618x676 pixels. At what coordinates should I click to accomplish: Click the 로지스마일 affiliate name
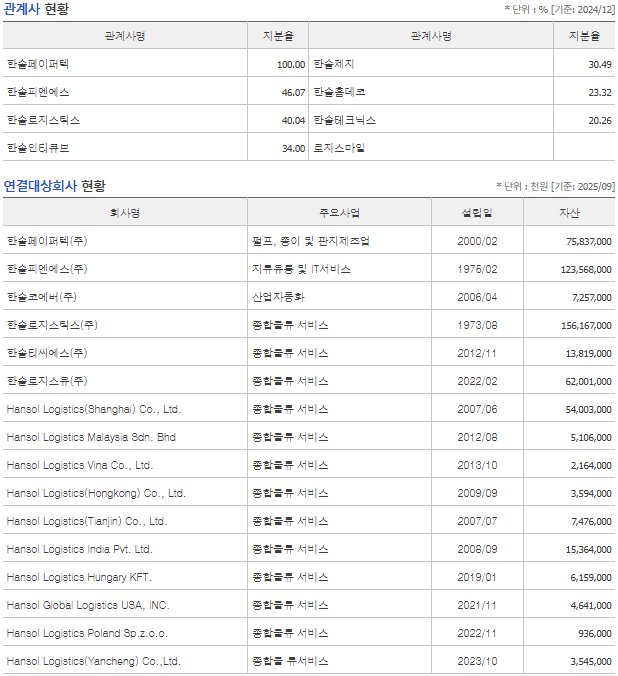(339, 148)
